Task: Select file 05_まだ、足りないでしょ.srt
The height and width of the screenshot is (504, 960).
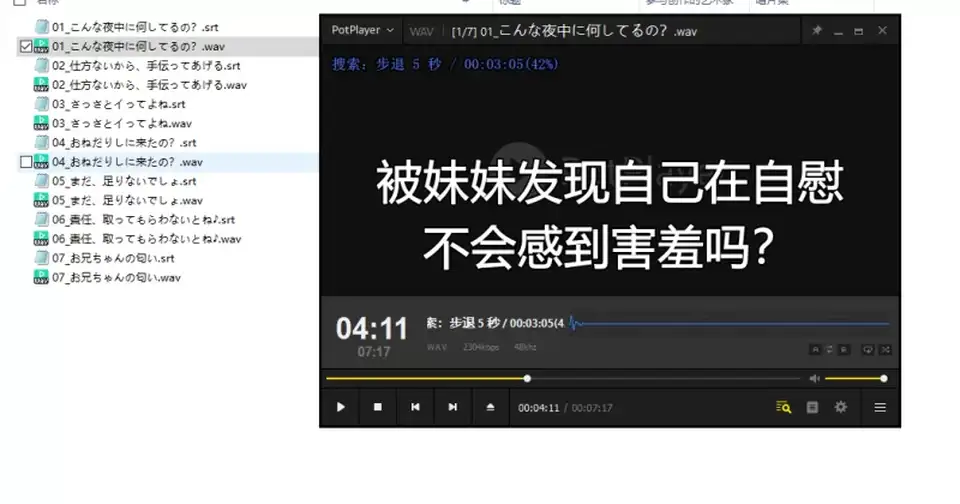Action: [124, 181]
